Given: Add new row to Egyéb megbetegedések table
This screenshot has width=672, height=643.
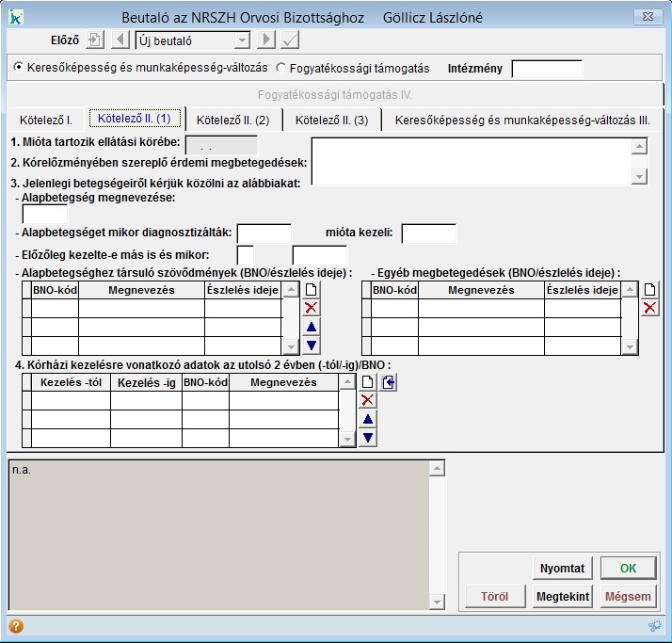Looking at the screenshot, I should tap(649, 290).
